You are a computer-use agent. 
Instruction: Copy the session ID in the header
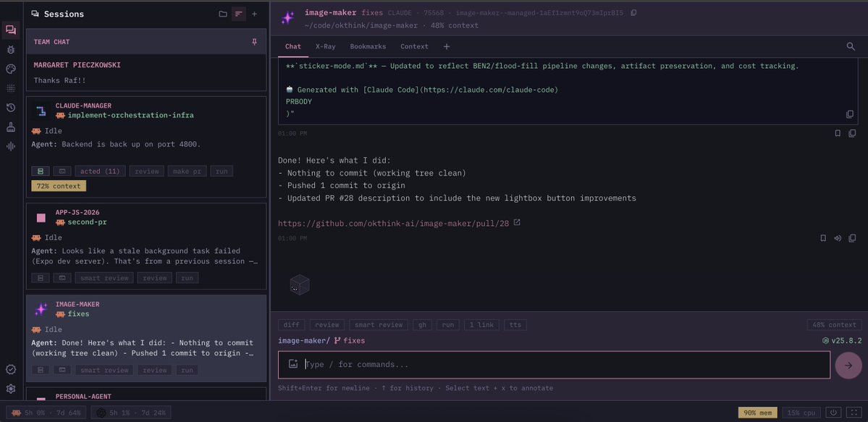click(x=634, y=13)
